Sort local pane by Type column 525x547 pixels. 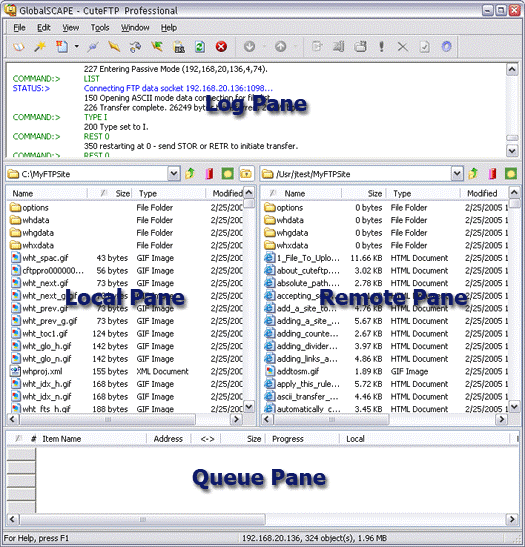click(168, 193)
